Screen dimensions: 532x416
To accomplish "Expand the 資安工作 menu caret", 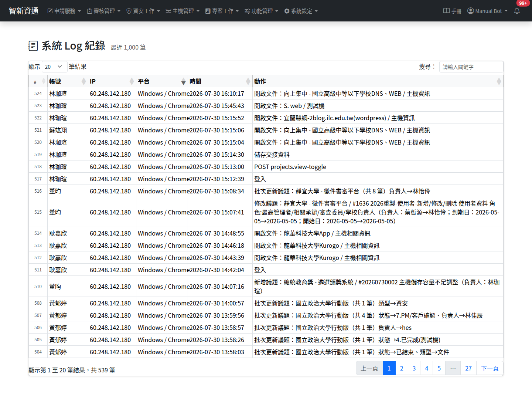I will [158, 11].
